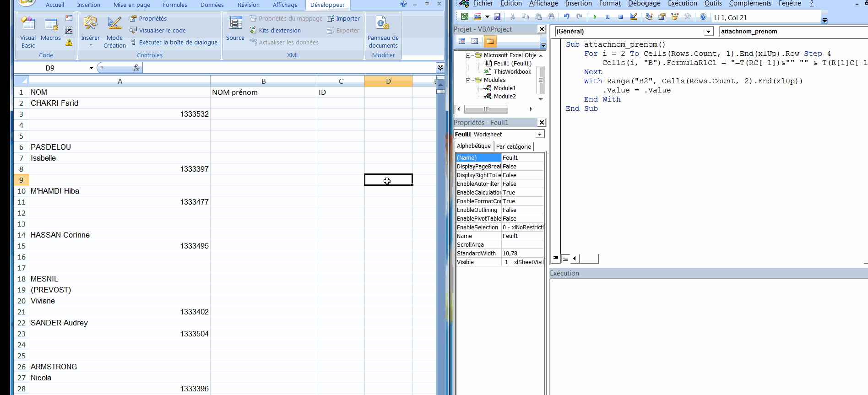Select cell with value 1333397
The image size is (868, 395).
coord(119,169)
